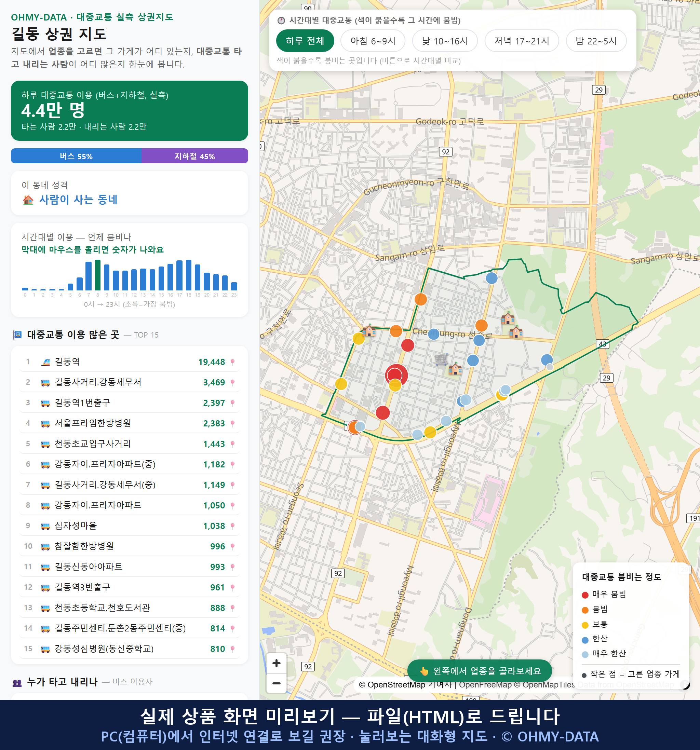Zoom out the map with minus button
Screen dimensions: 700x750
(276, 683)
